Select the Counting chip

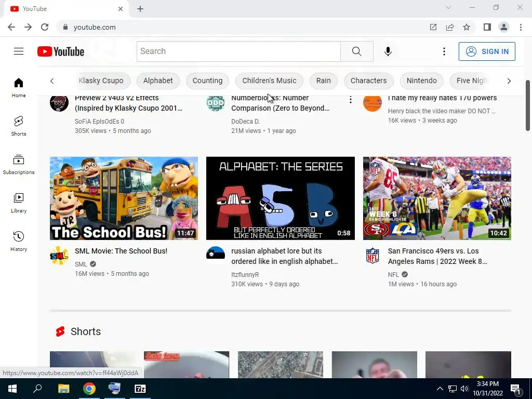pos(207,81)
